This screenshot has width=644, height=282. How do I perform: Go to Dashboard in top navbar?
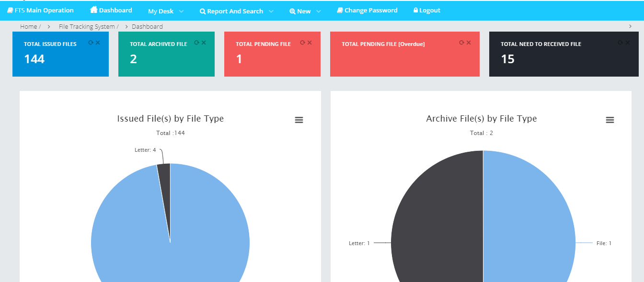(x=111, y=10)
